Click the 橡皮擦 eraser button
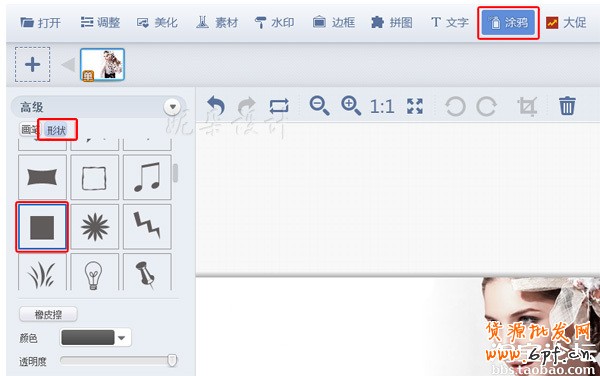Image resolution: width=600 pixels, height=376 pixels. pyautogui.click(x=48, y=314)
